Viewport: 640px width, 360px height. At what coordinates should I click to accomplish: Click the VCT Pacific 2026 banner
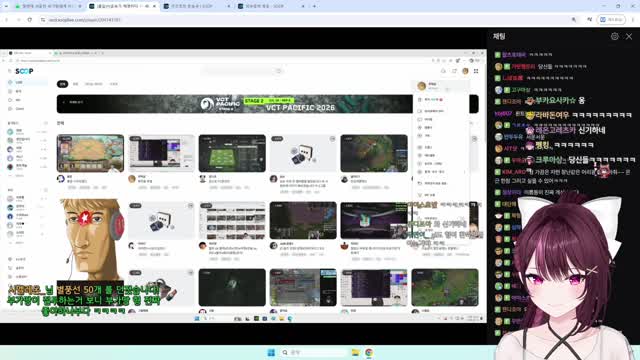click(x=235, y=104)
